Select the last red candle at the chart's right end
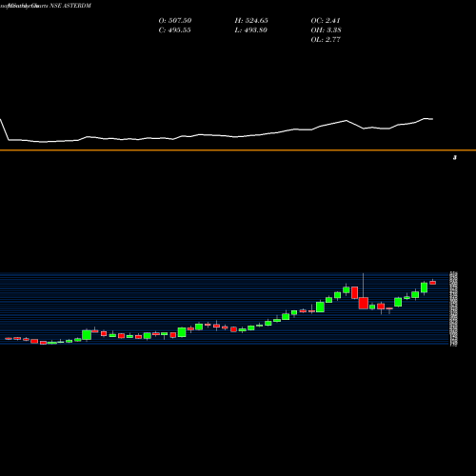 coord(432,283)
